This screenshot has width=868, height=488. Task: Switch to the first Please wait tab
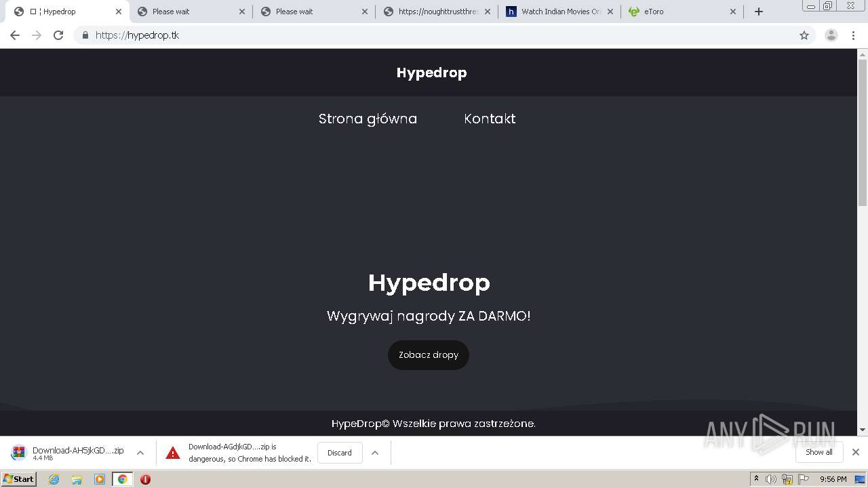(x=190, y=12)
